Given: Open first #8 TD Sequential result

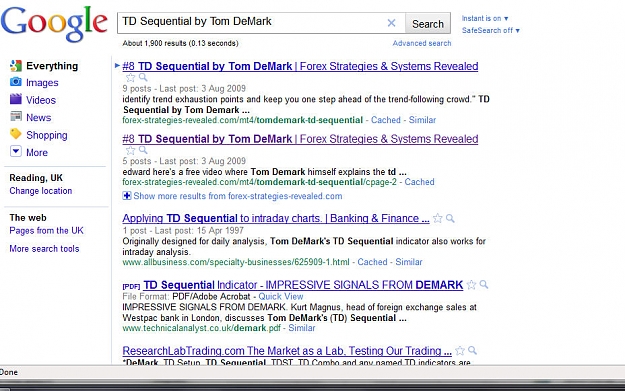Looking at the screenshot, I should click(x=300, y=66).
